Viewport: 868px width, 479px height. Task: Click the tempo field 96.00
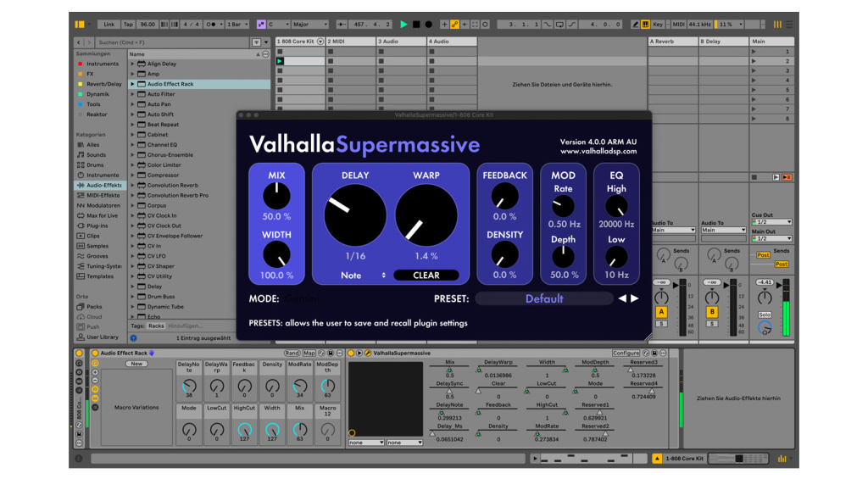coord(147,25)
